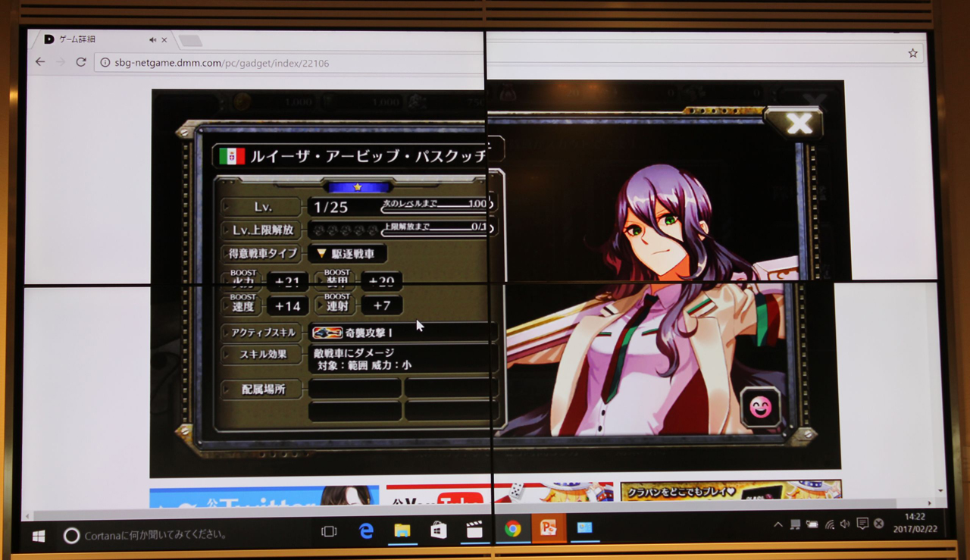Click the 奇襲攻撃 I skill name
970x560 pixels.
[369, 333]
